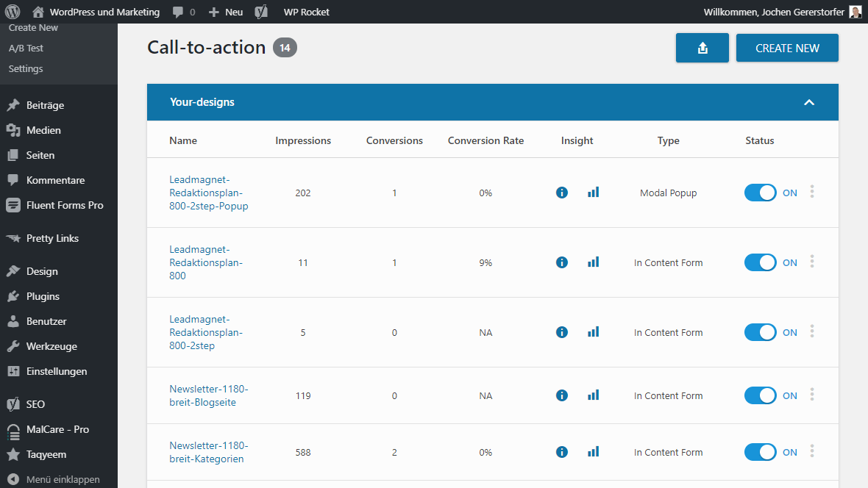Switch off Newsletter-1180-breit-Blogseite
868x488 pixels.
tap(760, 395)
